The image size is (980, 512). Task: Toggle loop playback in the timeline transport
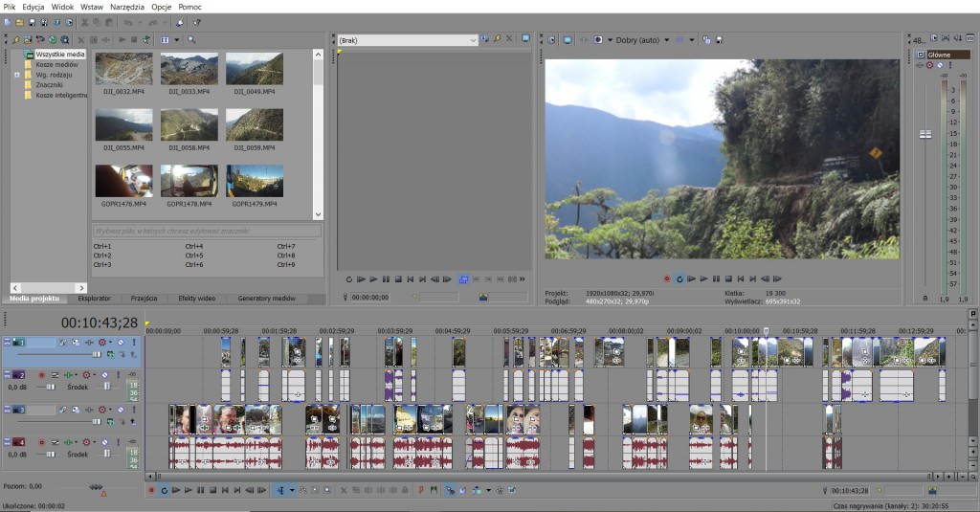(x=164, y=490)
